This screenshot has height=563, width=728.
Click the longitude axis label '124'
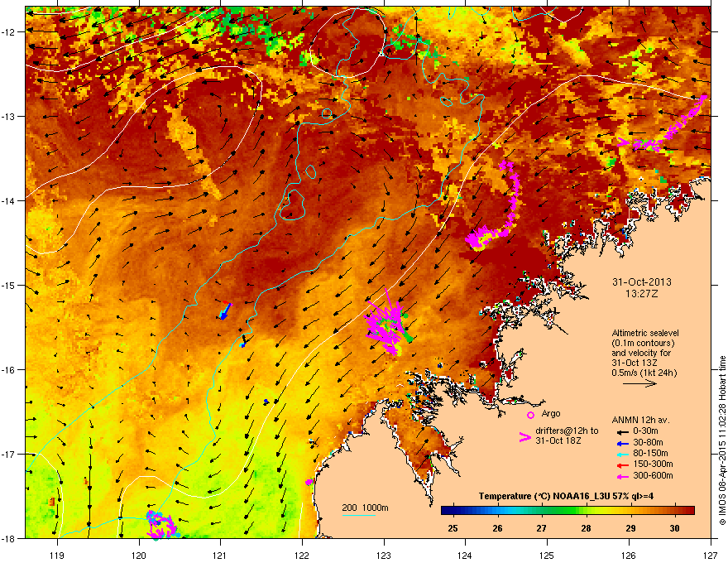point(465,555)
